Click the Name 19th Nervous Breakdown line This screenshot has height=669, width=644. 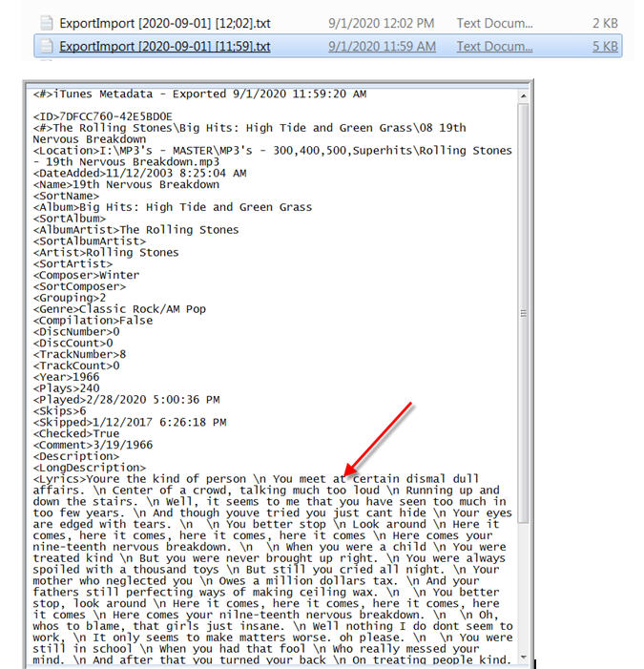(x=126, y=185)
